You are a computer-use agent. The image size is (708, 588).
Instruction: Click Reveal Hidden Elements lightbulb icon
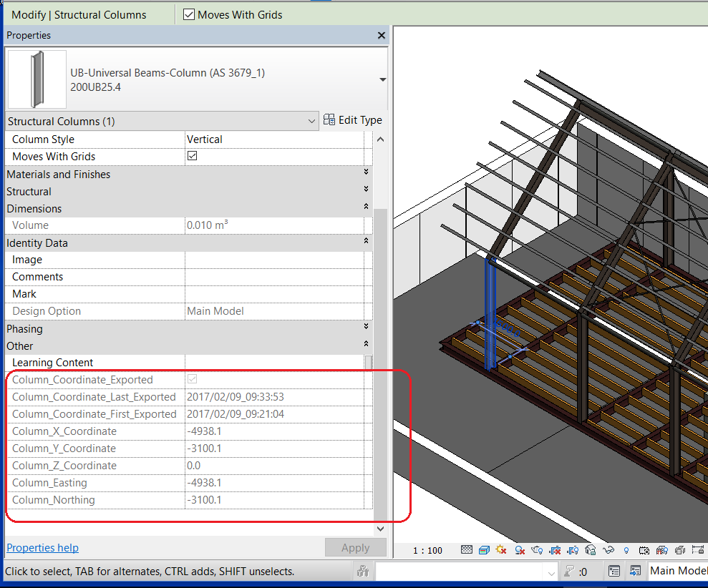click(x=626, y=550)
